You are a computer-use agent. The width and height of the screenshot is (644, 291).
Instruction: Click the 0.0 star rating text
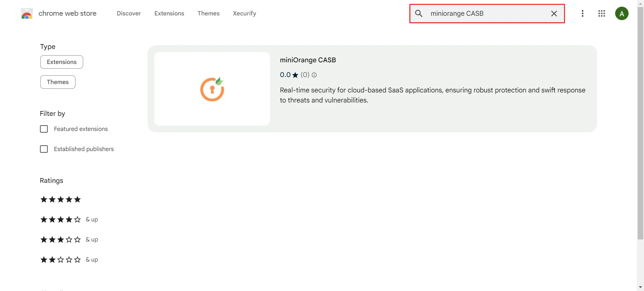[x=289, y=75]
